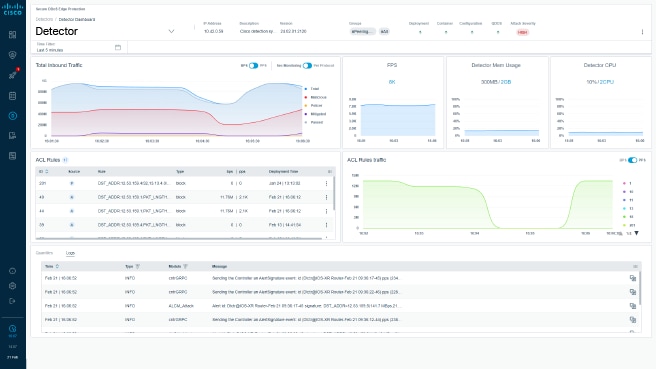Viewport: 656px width, 369px height.
Task: Expand the Detector selection dropdown chevron
Action: click(x=171, y=31)
